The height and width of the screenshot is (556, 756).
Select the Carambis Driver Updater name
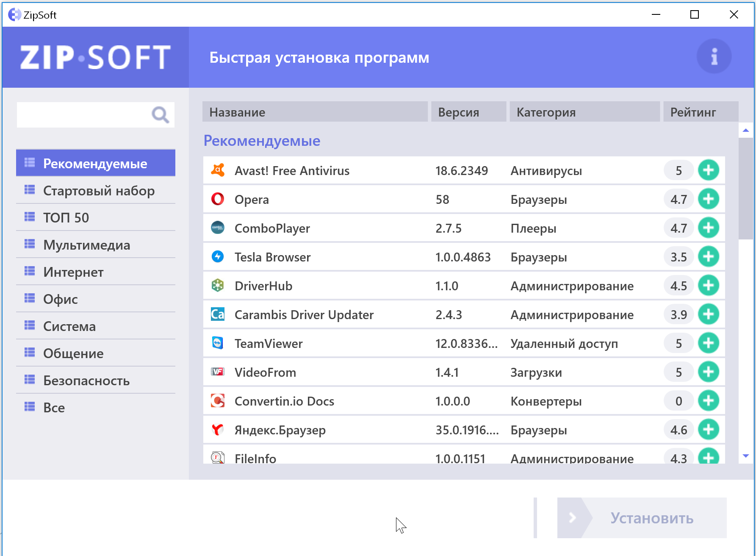point(304,315)
